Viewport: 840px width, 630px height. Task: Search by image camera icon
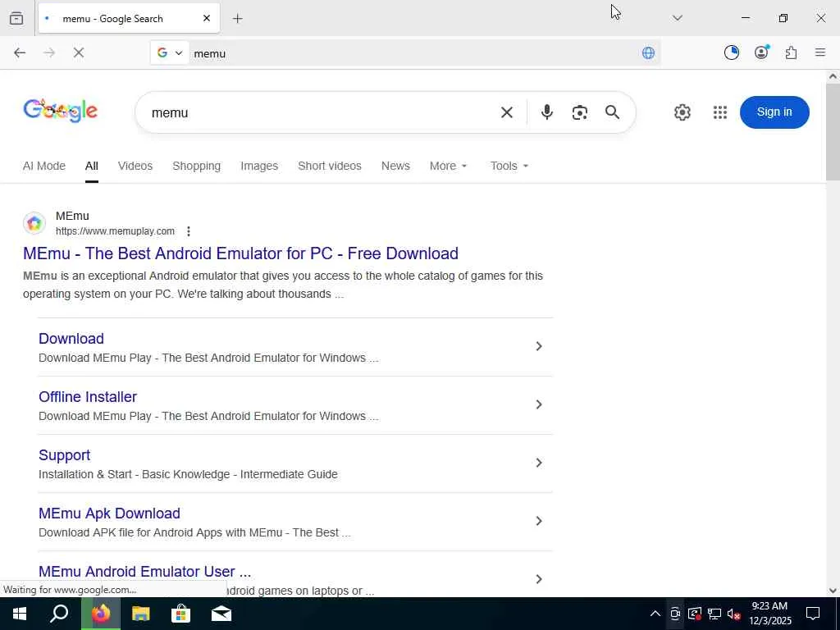tap(580, 112)
